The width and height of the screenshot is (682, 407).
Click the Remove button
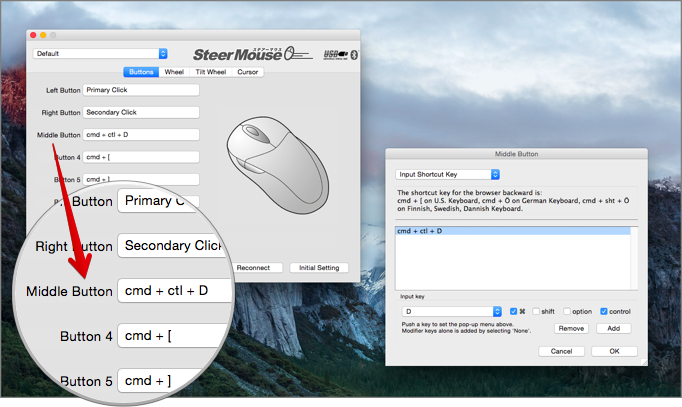click(571, 328)
